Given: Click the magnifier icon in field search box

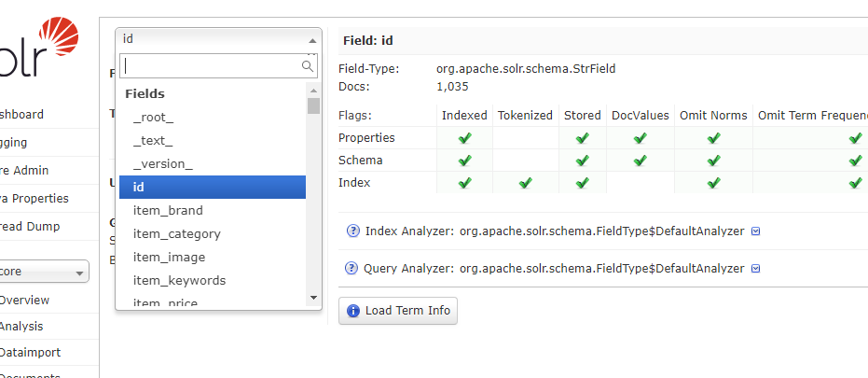Looking at the screenshot, I should click(x=308, y=66).
